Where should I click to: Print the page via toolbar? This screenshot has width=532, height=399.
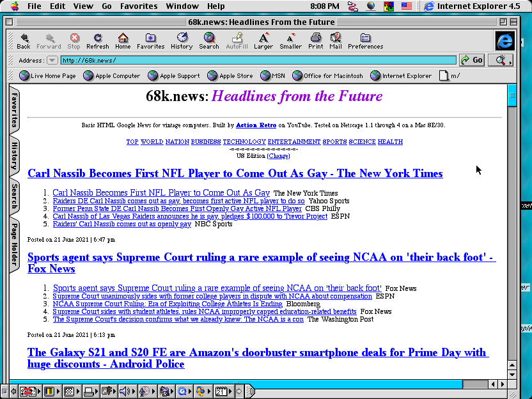(x=315, y=41)
